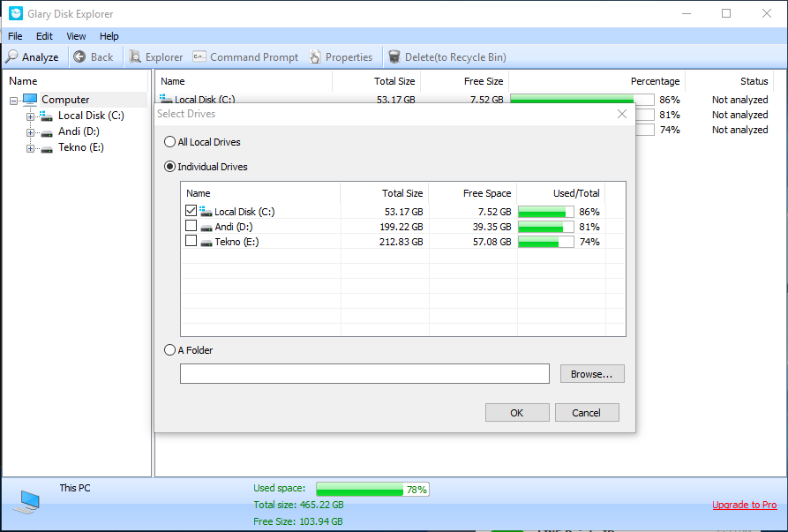Open the File menu
The image size is (788, 532).
[15, 36]
